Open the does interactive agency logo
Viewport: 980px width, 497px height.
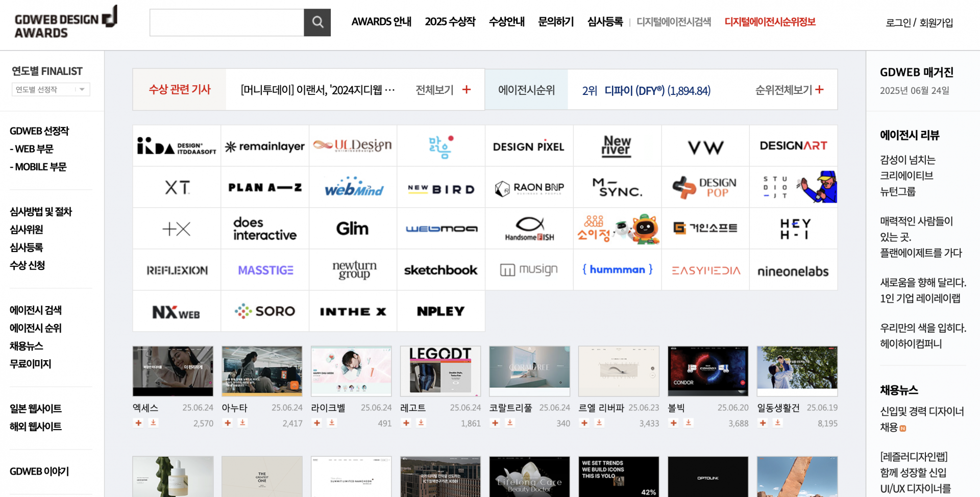click(265, 229)
